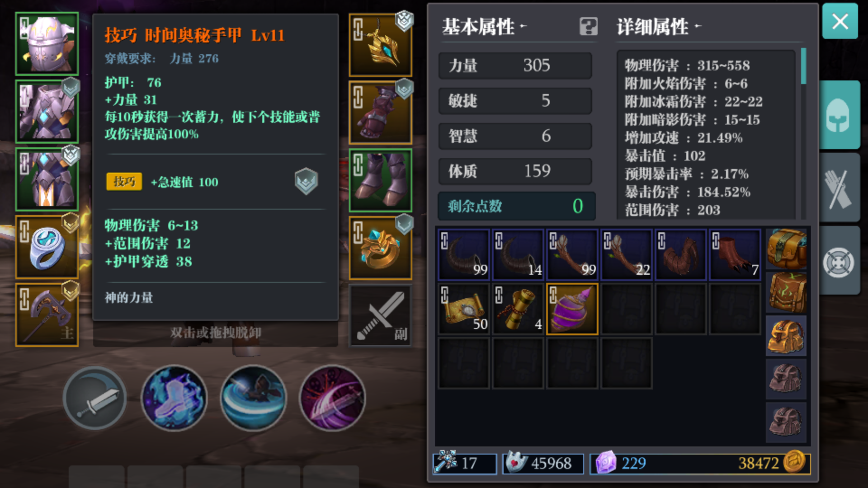
Task: Expand the 基本属性 header arrow
Action: (523, 26)
